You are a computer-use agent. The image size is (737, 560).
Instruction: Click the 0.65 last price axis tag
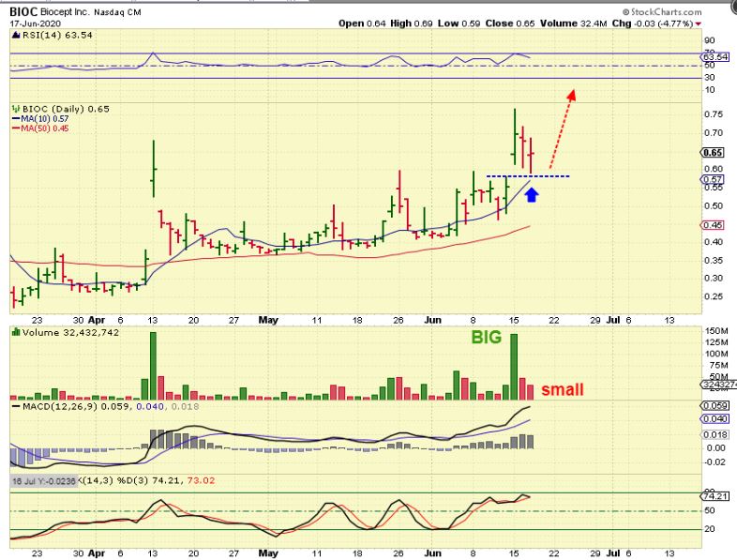713,153
